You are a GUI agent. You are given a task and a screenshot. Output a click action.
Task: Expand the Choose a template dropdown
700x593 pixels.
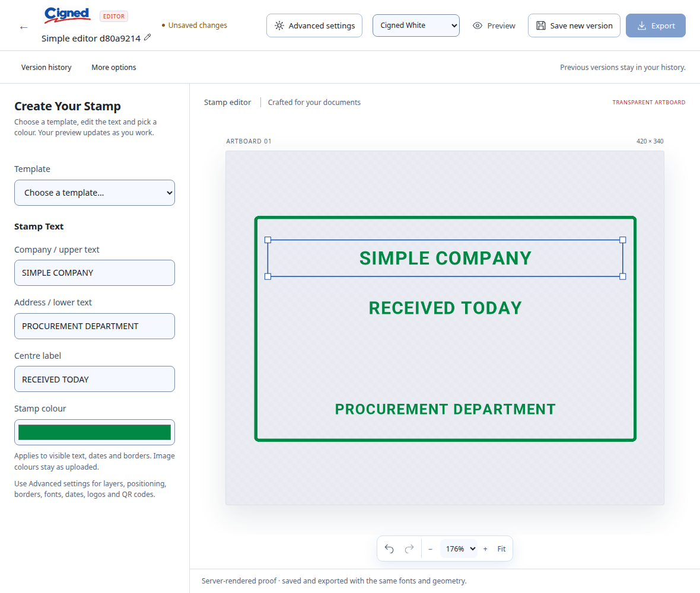click(x=95, y=193)
